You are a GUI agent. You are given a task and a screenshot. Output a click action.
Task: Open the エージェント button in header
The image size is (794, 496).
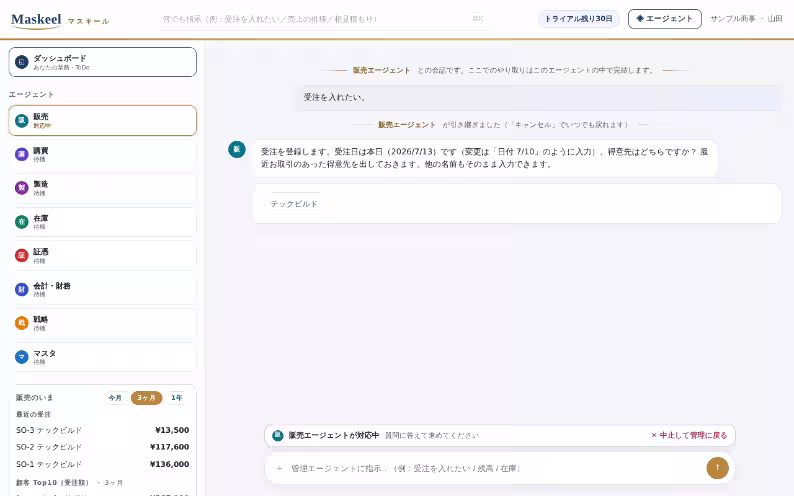[664, 19]
